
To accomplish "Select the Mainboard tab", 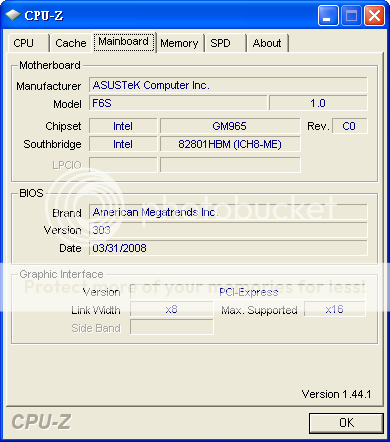I will 124,42.
